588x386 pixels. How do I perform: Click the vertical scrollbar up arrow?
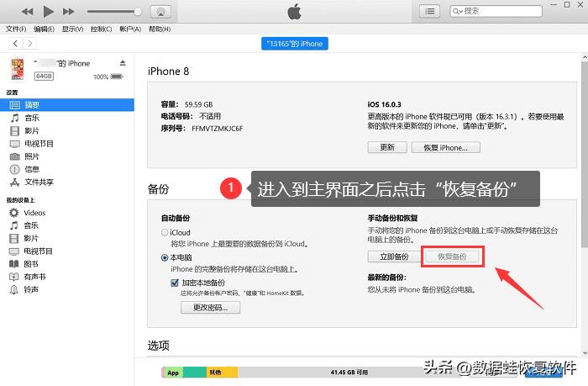click(x=585, y=57)
